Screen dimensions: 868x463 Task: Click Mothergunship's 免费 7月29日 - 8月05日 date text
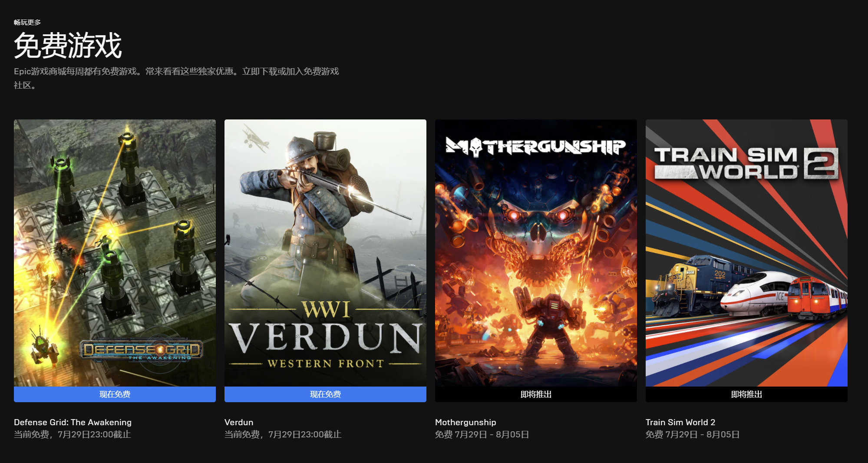click(x=482, y=434)
